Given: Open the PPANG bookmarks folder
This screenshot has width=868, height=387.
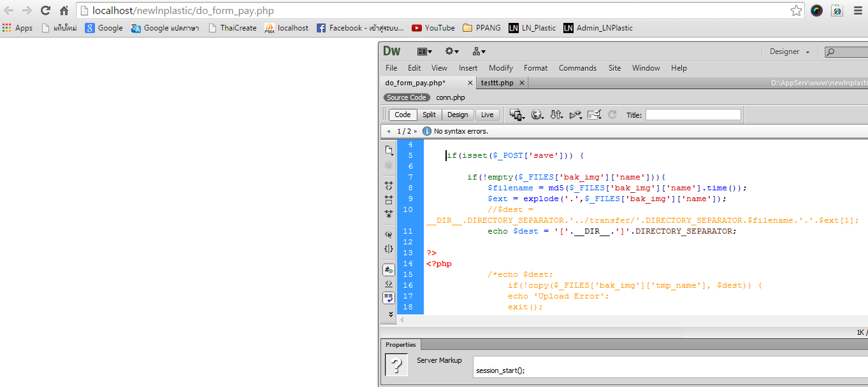Looking at the screenshot, I should point(482,28).
